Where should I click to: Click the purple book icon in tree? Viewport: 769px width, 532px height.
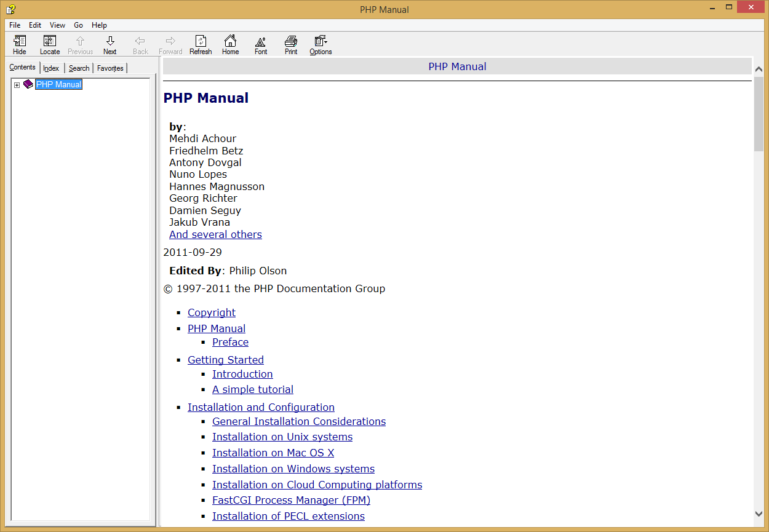pyautogui.click(x=28, y=84)
